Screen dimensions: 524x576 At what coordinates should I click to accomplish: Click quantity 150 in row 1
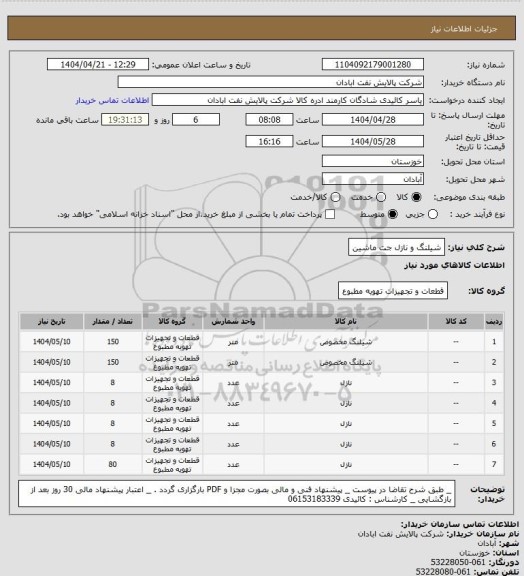(113, 342)
